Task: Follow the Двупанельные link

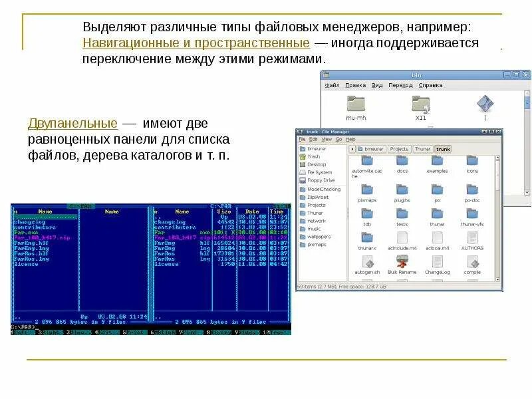Action: click(x=72, y=123)
